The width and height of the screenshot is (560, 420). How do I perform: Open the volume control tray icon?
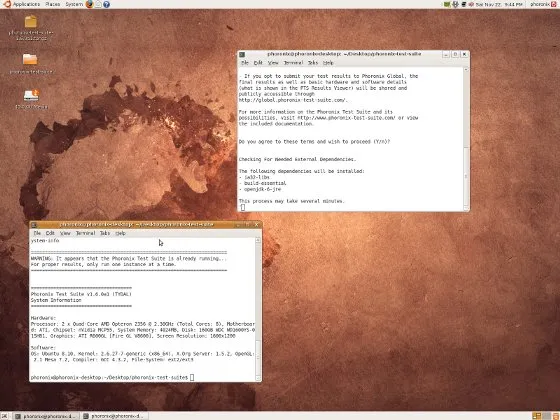471,4
